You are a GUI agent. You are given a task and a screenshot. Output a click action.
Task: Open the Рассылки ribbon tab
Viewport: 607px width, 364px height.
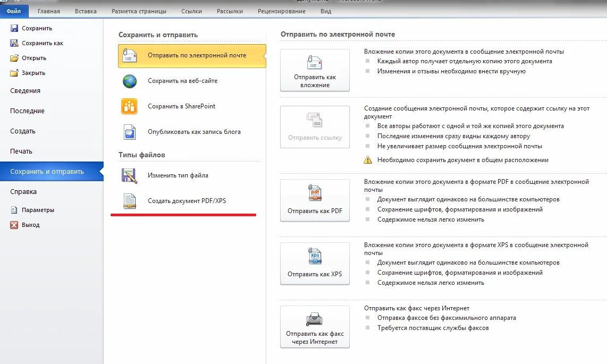click(230, 11)
